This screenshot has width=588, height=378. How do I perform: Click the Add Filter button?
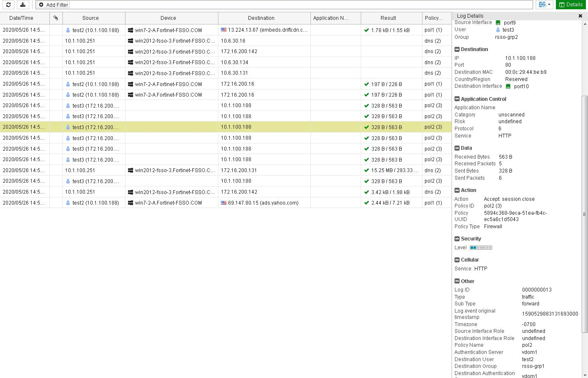click(52, 5)
